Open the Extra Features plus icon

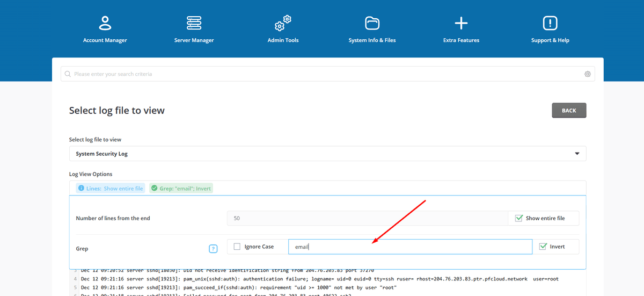coord(461,23)
